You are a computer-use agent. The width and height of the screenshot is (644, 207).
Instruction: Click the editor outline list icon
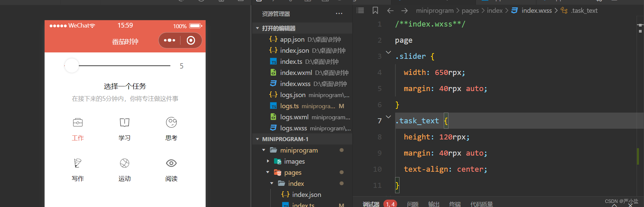coord(360,10)
